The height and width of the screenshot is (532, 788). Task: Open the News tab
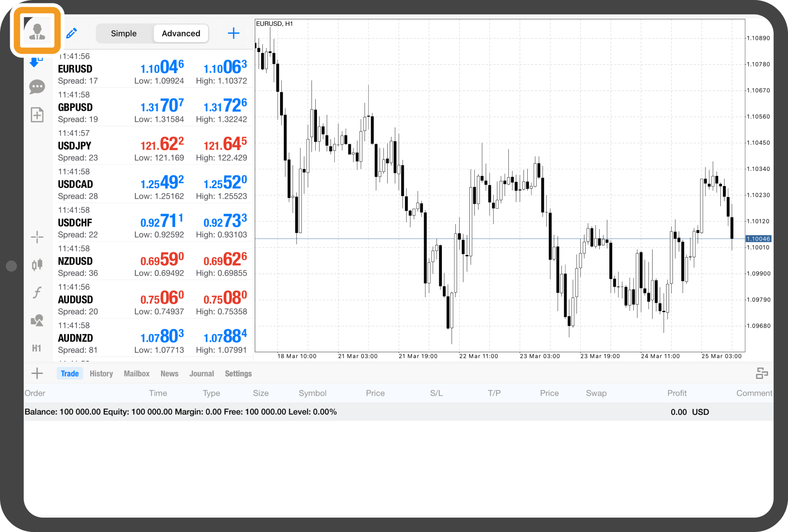click(x=169, y=373)
